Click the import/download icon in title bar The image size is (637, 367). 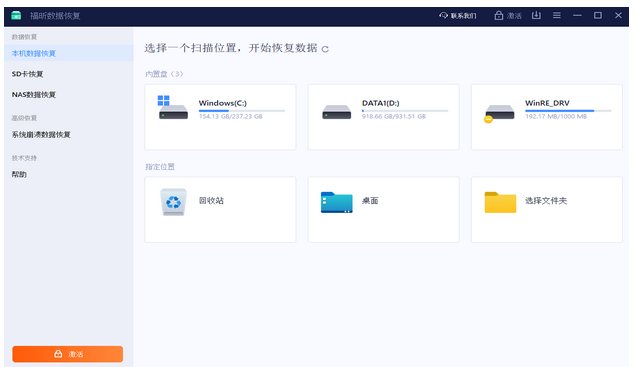pos(536,15)
